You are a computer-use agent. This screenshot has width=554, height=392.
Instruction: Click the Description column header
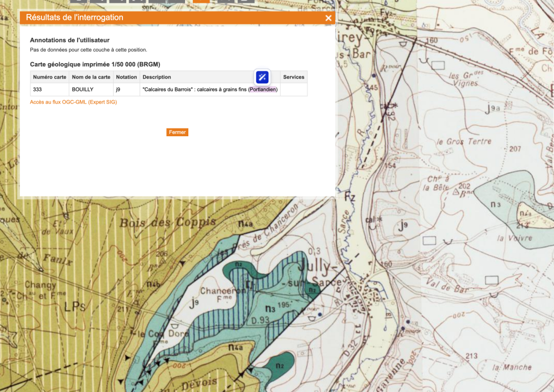157,77
